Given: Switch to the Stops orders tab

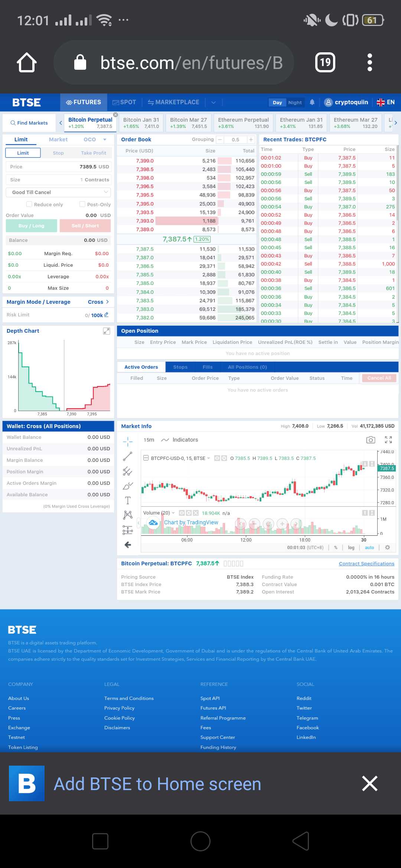Looking at the screenshot, I should [x=180, y=367].
